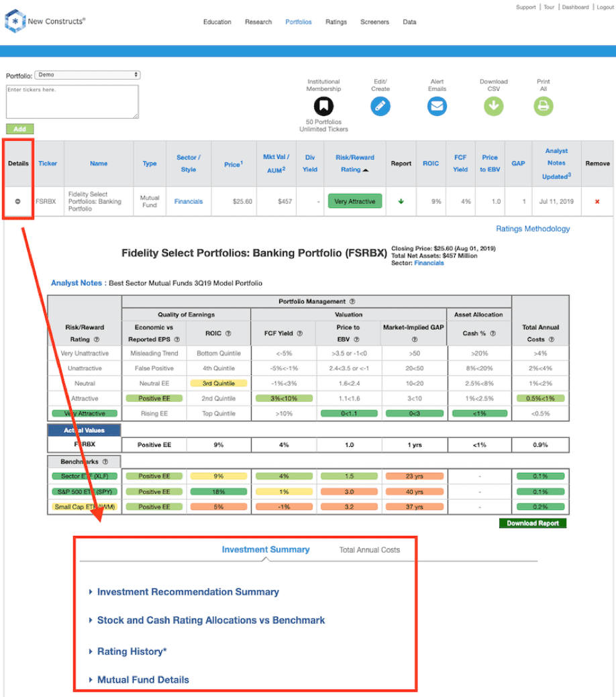Sort table by Risk/Reward Rating column

355,164
